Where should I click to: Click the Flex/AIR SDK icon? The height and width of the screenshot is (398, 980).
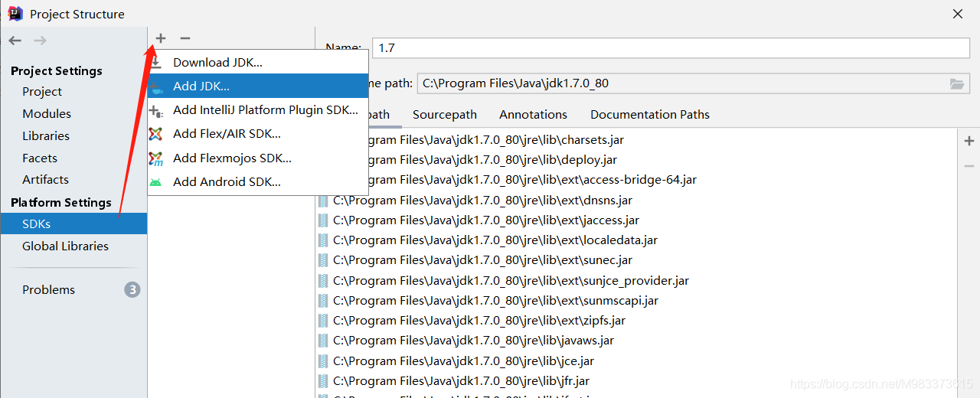(155, 134)
